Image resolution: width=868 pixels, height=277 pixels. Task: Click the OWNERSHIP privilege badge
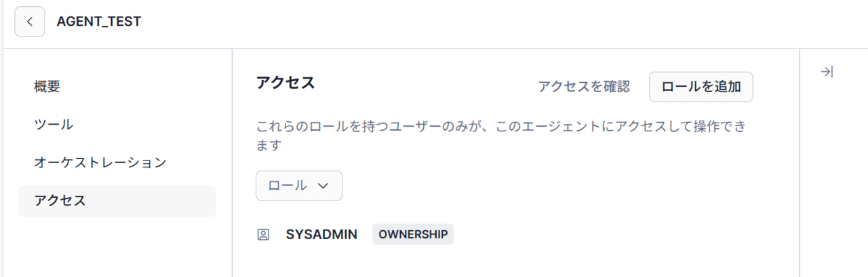412,235
